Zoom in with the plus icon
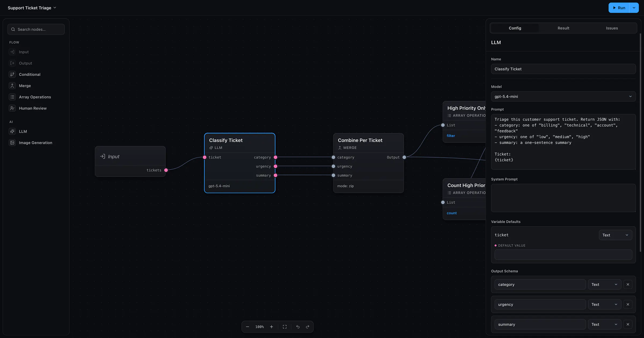 point(272,327)
